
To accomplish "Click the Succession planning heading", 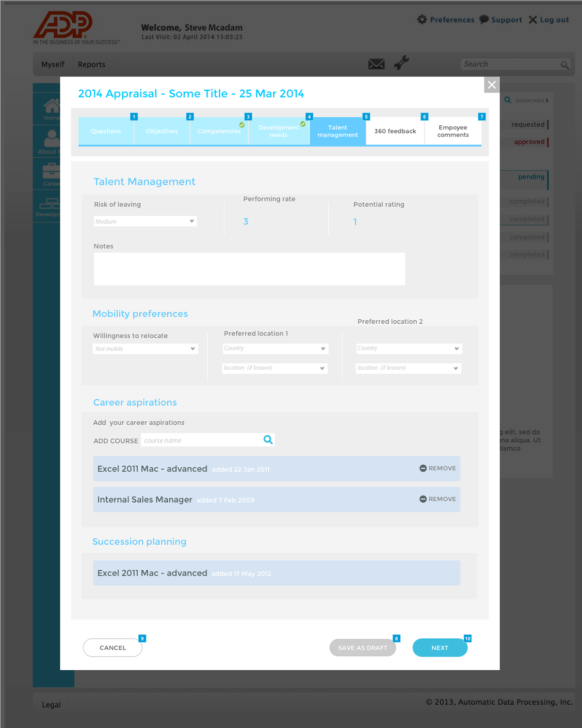I will (139, 542).
